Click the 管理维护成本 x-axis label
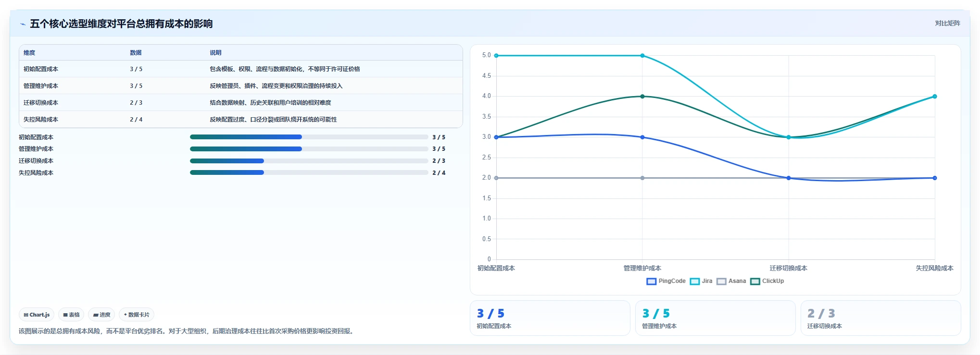 [642, 268]
